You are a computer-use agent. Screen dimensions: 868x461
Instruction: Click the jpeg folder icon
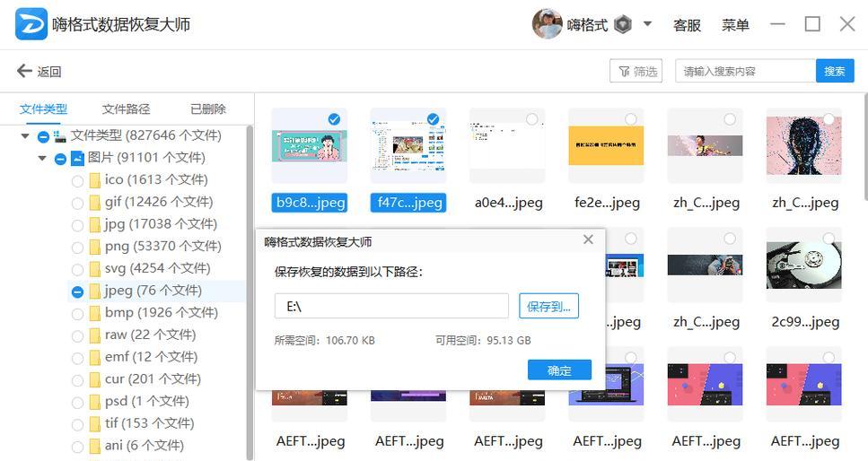pos(94,291)
